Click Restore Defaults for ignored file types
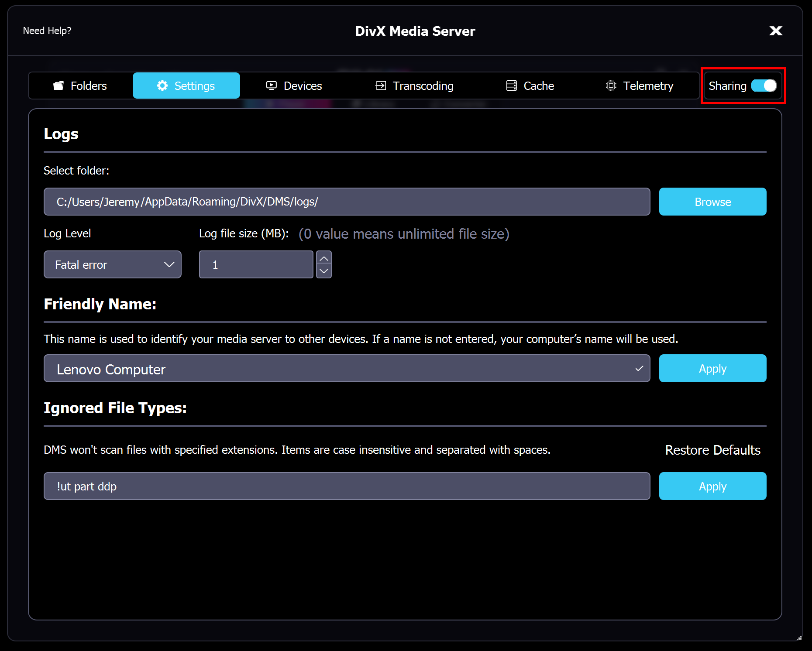 click(713, 450)
